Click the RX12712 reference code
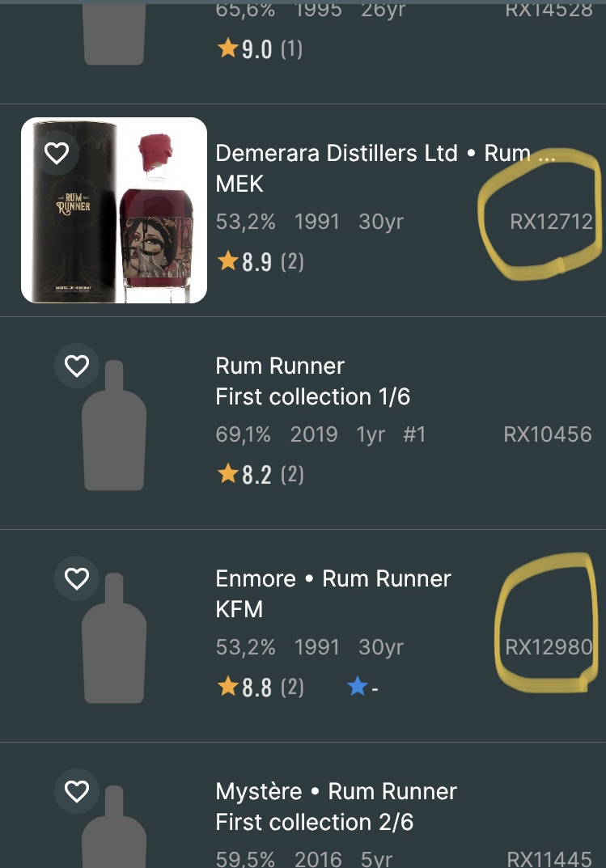 coord(551,222)
